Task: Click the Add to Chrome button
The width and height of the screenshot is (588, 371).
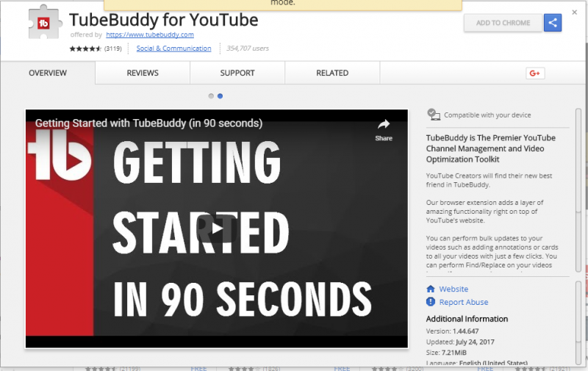Action: (503, 23)
